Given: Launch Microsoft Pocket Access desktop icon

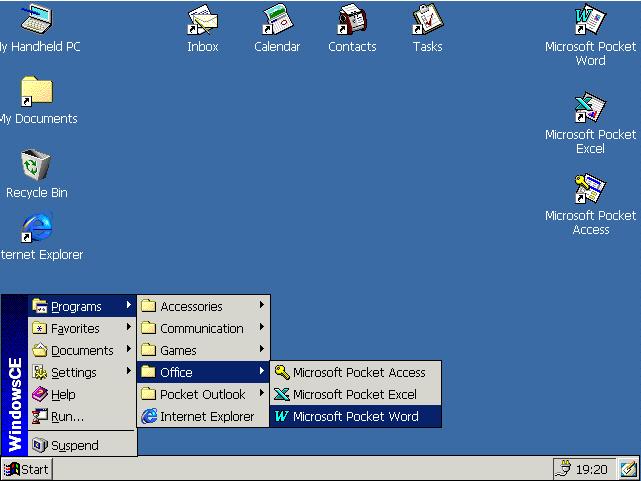Looking at the screenshot, I should tap(590, 189).
